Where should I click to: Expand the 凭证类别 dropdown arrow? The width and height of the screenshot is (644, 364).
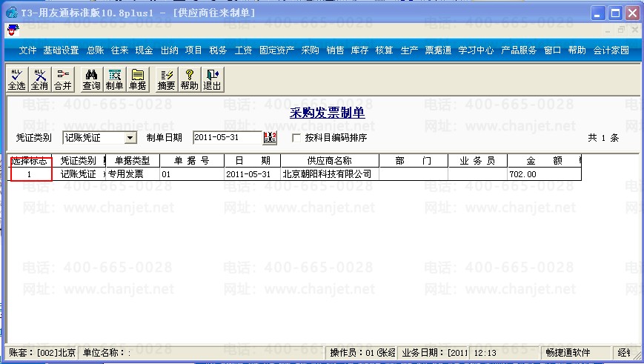pyautogui.click(x=130, y=138)
